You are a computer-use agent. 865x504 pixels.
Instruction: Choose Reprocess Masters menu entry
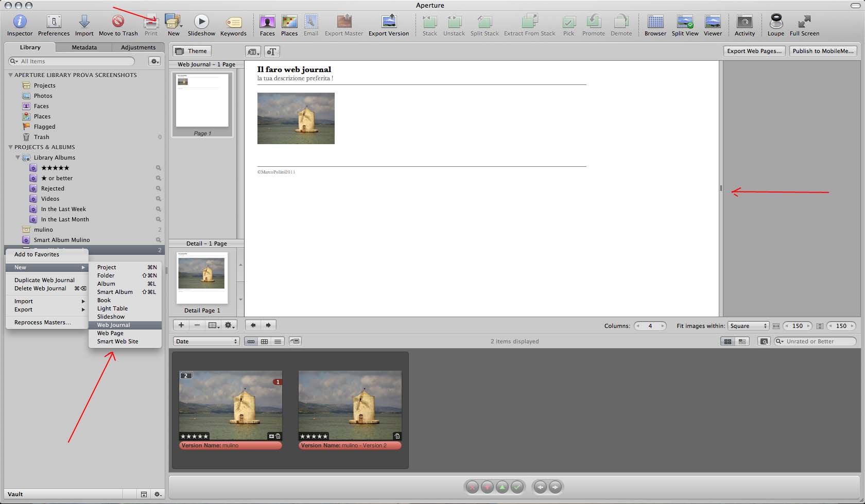click(47, 322)
